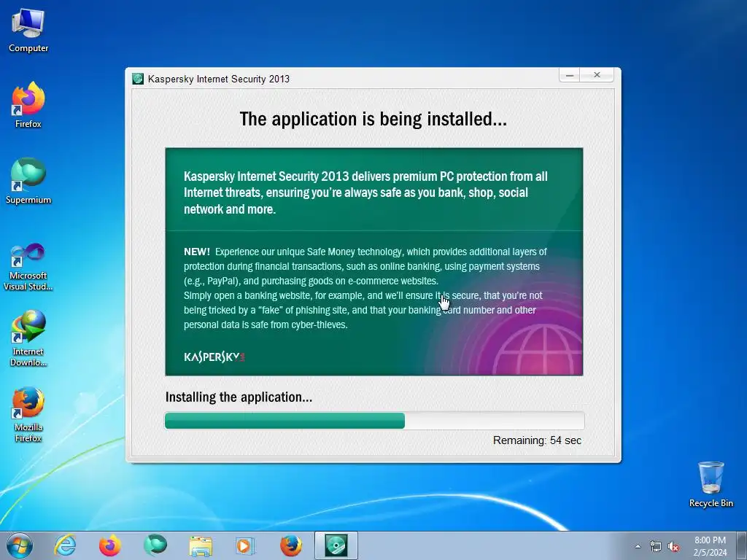Click the heading 'The application is being installed...'
The image size is (747, 560).
373,119
